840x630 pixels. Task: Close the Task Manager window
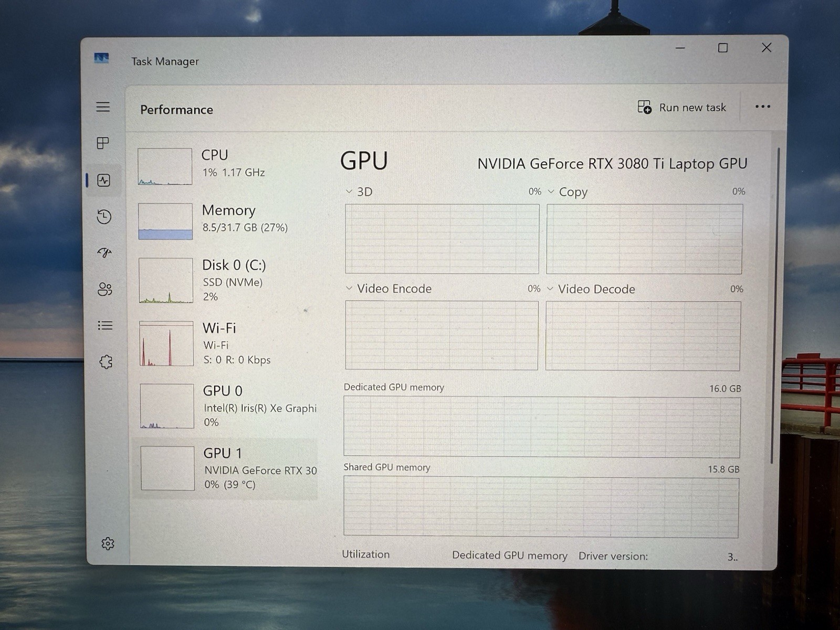pos(766,48)
